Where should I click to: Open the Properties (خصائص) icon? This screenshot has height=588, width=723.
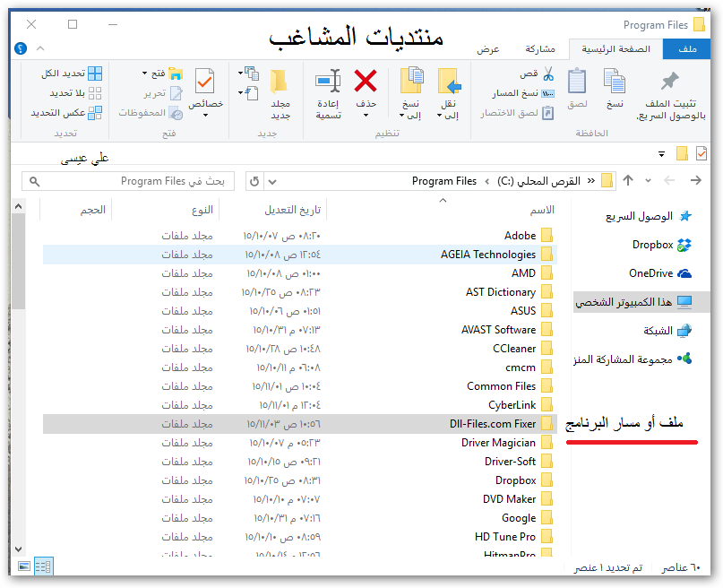205,82
